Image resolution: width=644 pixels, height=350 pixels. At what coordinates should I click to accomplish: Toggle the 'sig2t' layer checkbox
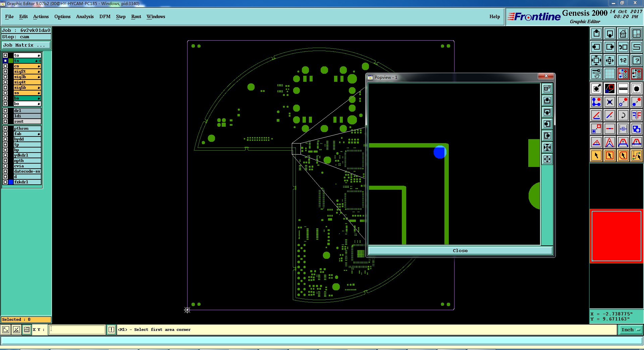5,71
